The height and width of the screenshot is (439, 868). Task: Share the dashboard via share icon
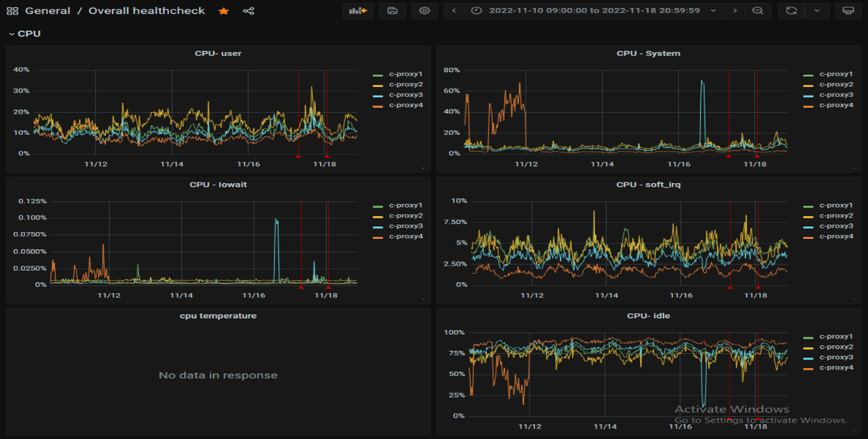(248, 11)
